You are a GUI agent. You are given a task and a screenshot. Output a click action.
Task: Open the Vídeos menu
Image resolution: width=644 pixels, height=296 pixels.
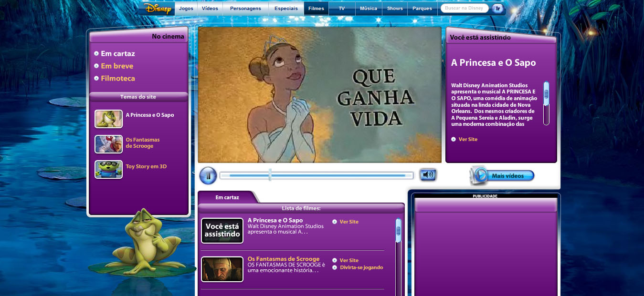click(x=210, y=9)
